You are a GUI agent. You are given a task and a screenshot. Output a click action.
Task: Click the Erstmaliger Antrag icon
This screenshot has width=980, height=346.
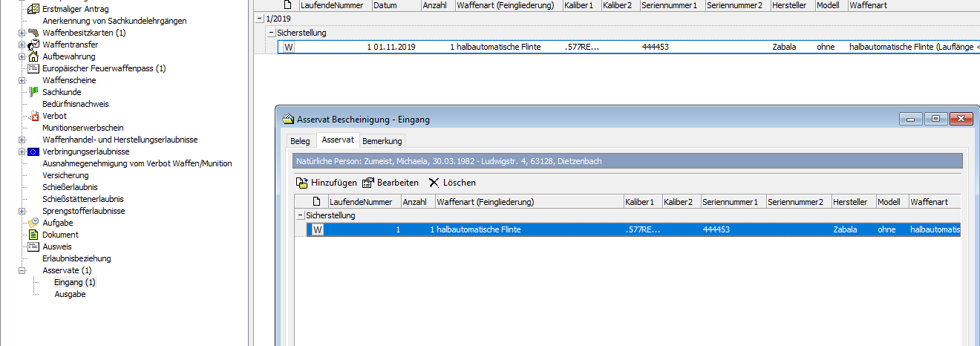coord(33,9)
